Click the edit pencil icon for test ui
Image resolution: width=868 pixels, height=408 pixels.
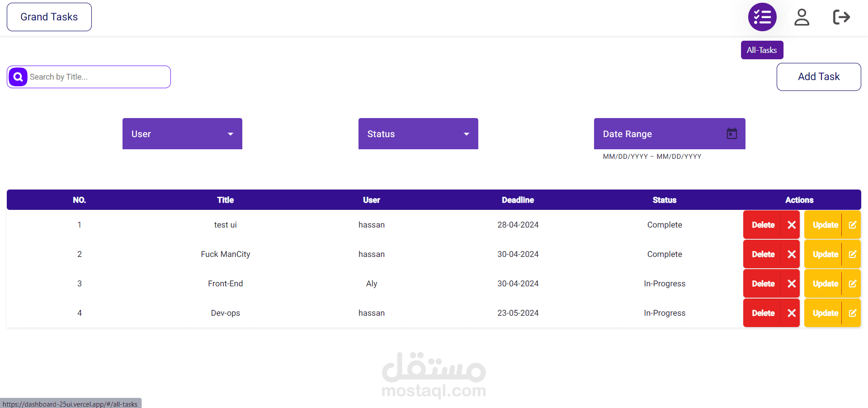pos(853,225)
